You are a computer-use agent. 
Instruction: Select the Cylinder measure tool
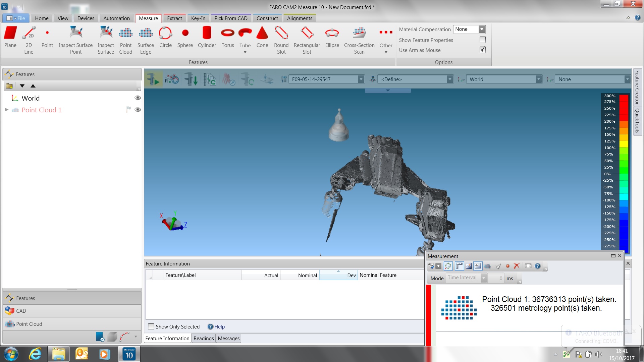point(207,37)
